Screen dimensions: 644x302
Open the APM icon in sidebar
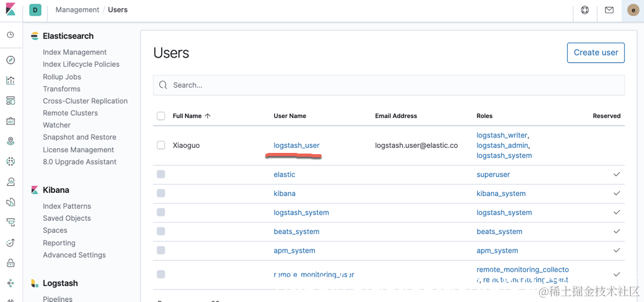[11, 222]
